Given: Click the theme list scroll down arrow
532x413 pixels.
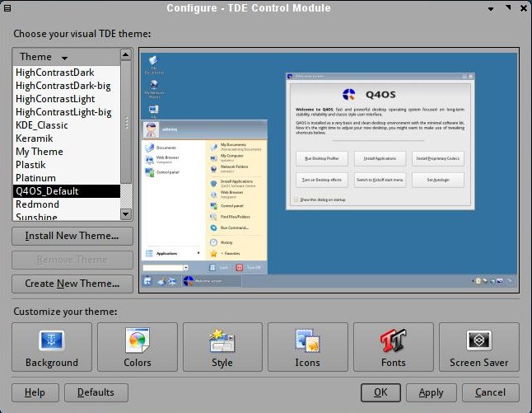Looking at the screenshot, I should click(126, 214).
